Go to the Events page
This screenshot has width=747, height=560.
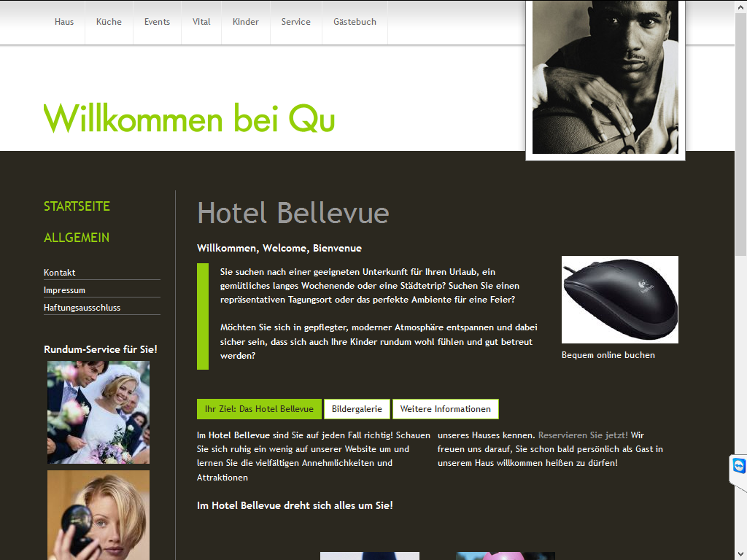click(158, 22)
